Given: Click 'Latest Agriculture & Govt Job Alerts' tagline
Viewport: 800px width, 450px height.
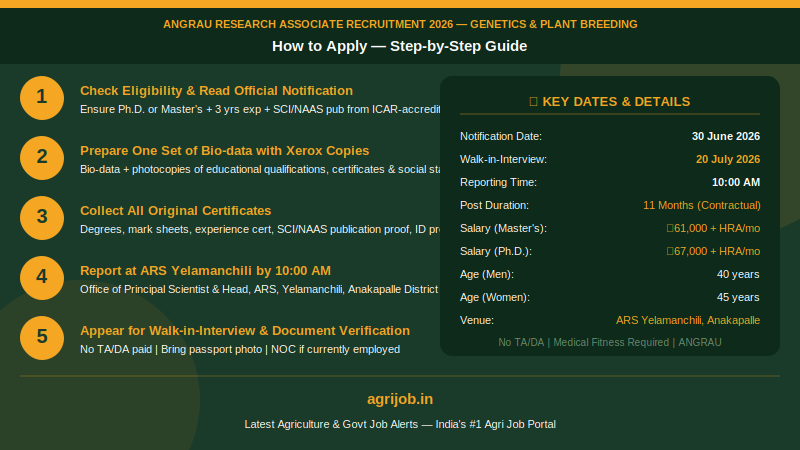Looking at the screenshot, I should [400, 424].
